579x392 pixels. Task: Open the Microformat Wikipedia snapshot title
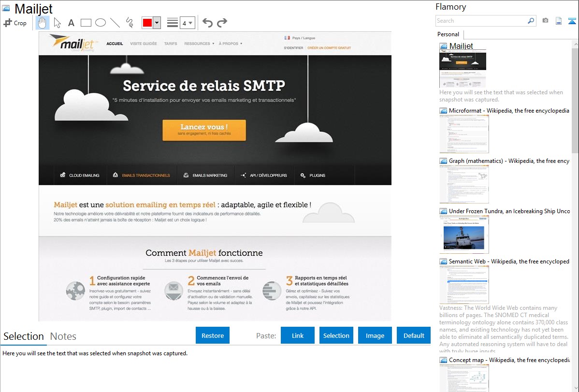[509, 111]
